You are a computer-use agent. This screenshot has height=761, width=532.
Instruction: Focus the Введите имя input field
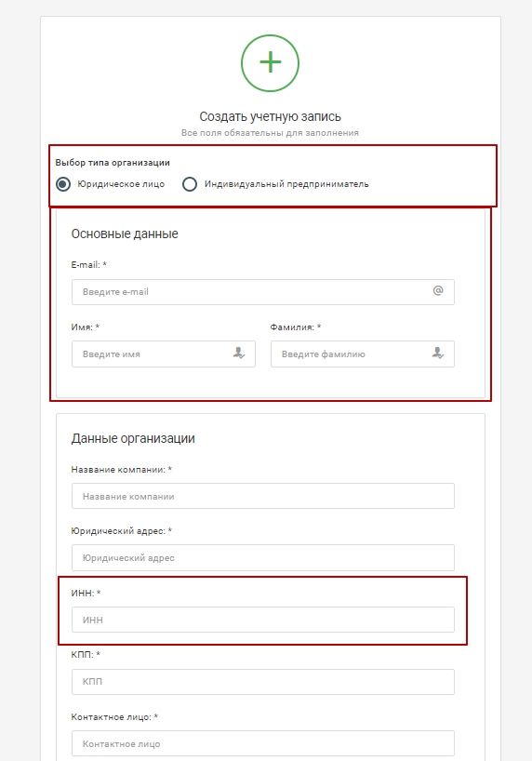(164, 354)
